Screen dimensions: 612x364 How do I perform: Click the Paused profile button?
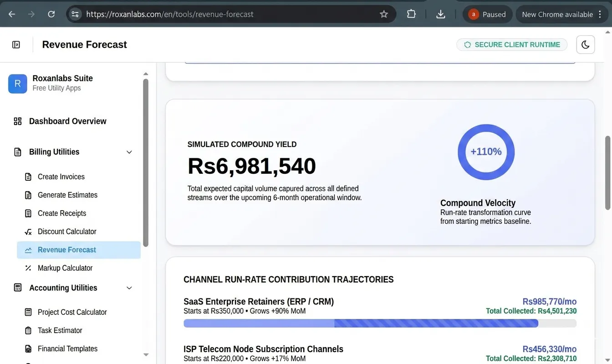pyautogui.click(x=487, y=14)
